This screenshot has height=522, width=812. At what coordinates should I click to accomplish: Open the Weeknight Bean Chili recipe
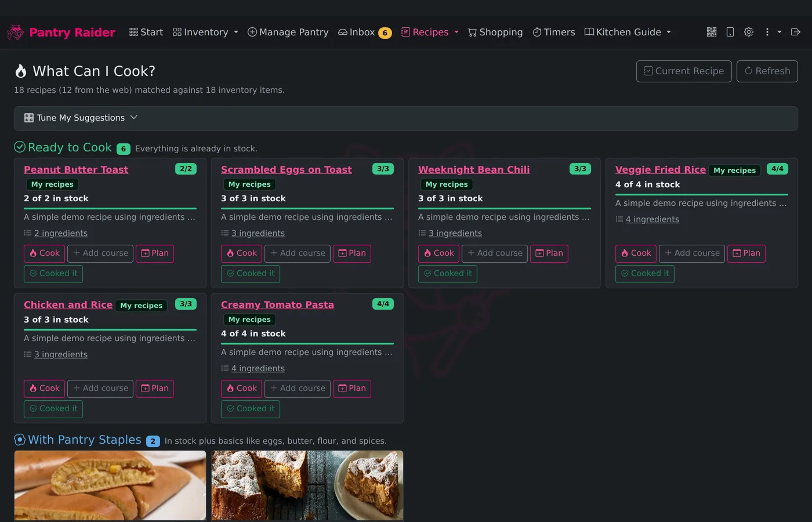click(x=474, y=169)
